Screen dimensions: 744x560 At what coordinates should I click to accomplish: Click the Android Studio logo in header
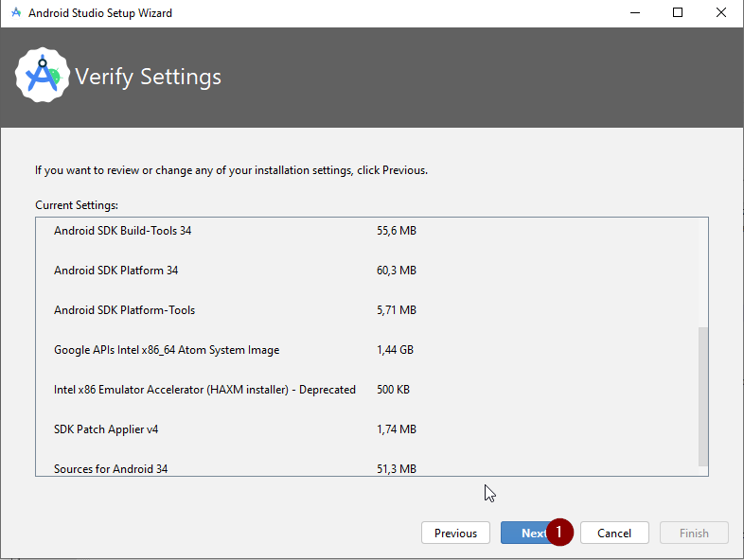[x=43, y=75]
